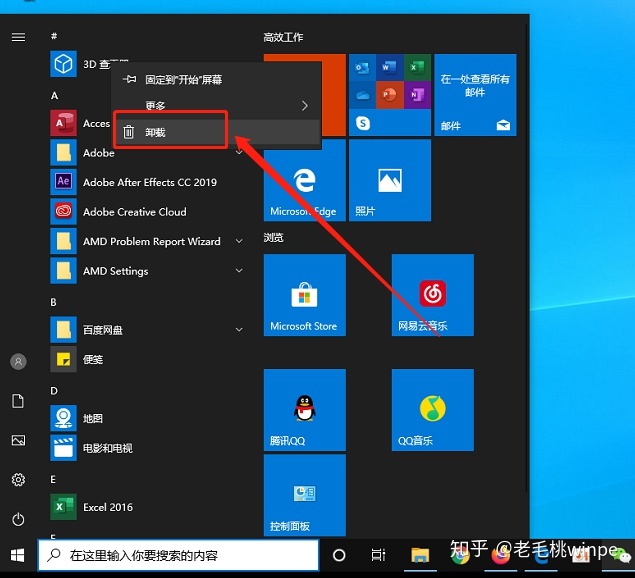Open the Documents sidebar icon
Screen dimensions: 635x578
coord(18,401)
